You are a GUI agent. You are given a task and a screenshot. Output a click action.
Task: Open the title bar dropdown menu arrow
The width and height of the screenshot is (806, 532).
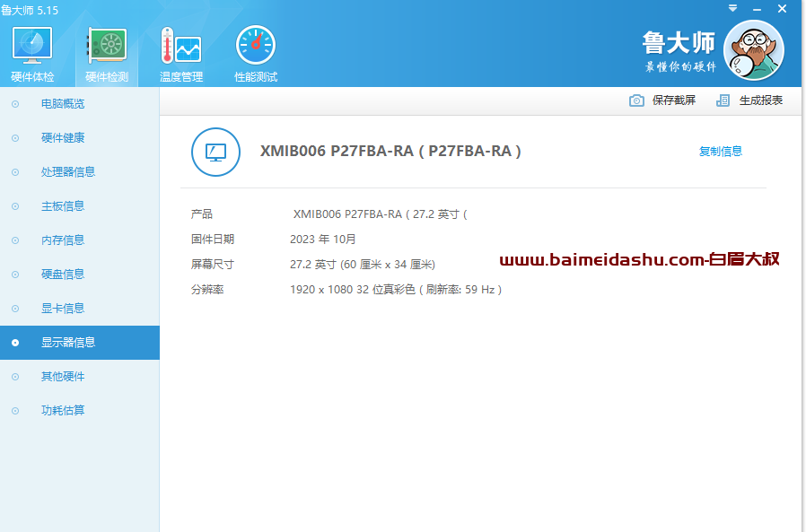coord(733,8)
